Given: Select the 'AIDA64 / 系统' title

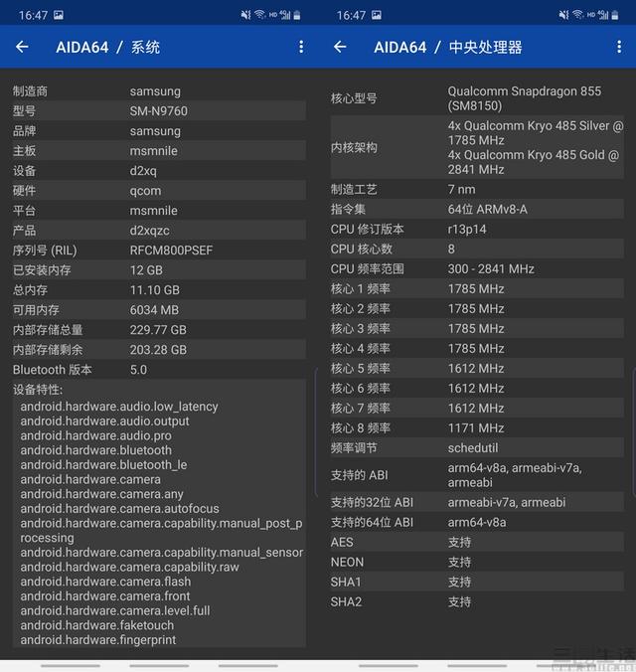Looking at the screenshot, I should click(x=108, y=47).
